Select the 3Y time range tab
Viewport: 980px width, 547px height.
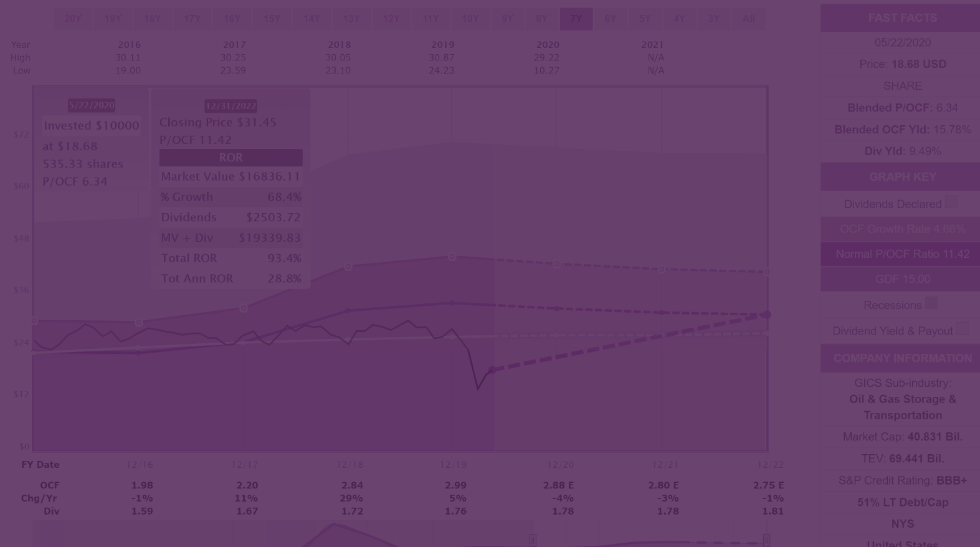[x=713, y=19]
